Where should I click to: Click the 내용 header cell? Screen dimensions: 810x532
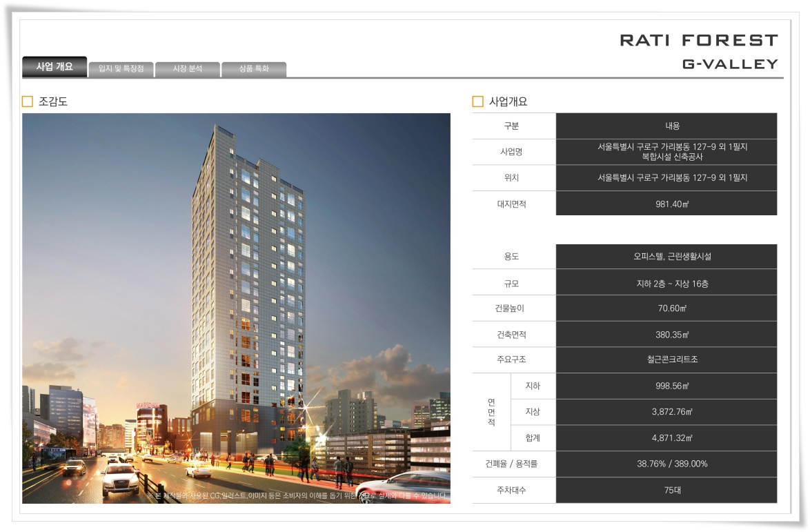point(666,126)
